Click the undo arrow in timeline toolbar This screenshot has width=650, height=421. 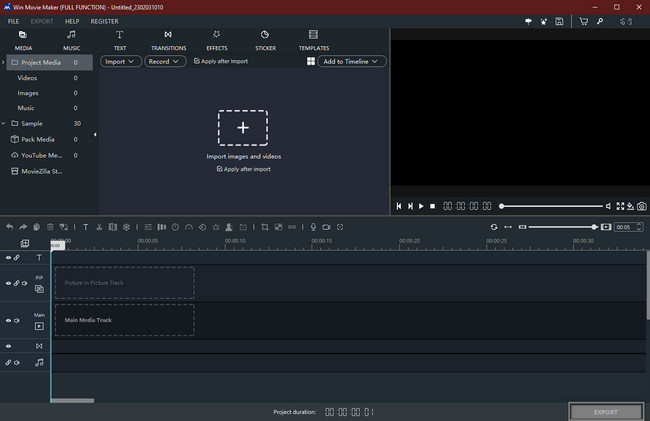pos(10,227)
